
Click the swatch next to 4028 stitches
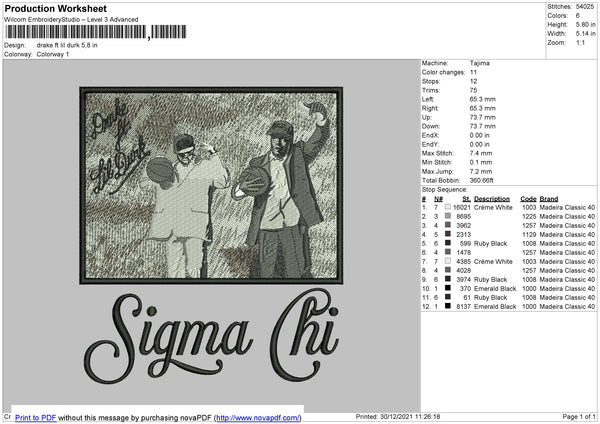(448, 270)
